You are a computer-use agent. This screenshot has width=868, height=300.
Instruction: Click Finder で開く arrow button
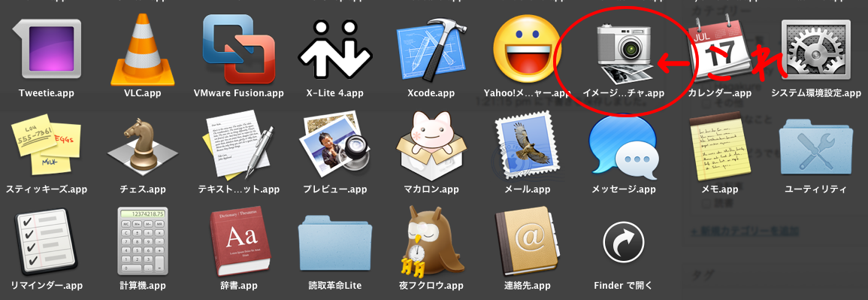(623, 241)
